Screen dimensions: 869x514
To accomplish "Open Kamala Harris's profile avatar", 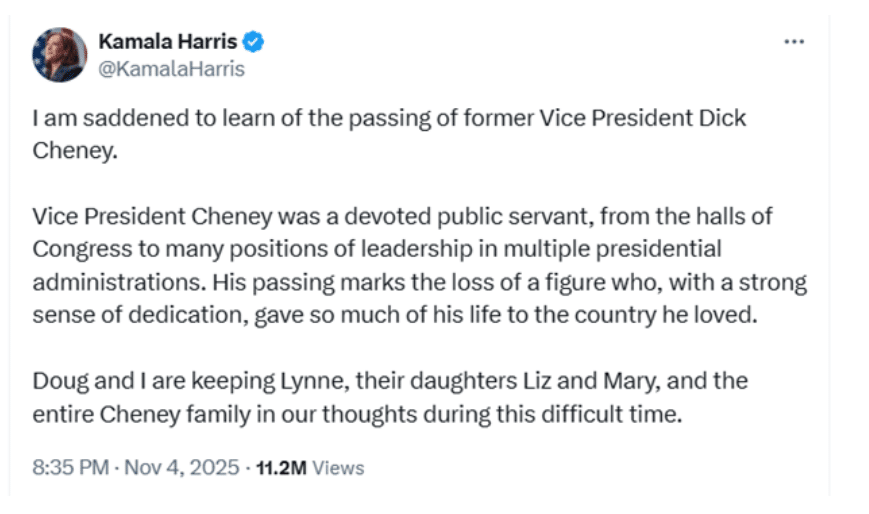I will pyautogui.click(x=59, y=54).
